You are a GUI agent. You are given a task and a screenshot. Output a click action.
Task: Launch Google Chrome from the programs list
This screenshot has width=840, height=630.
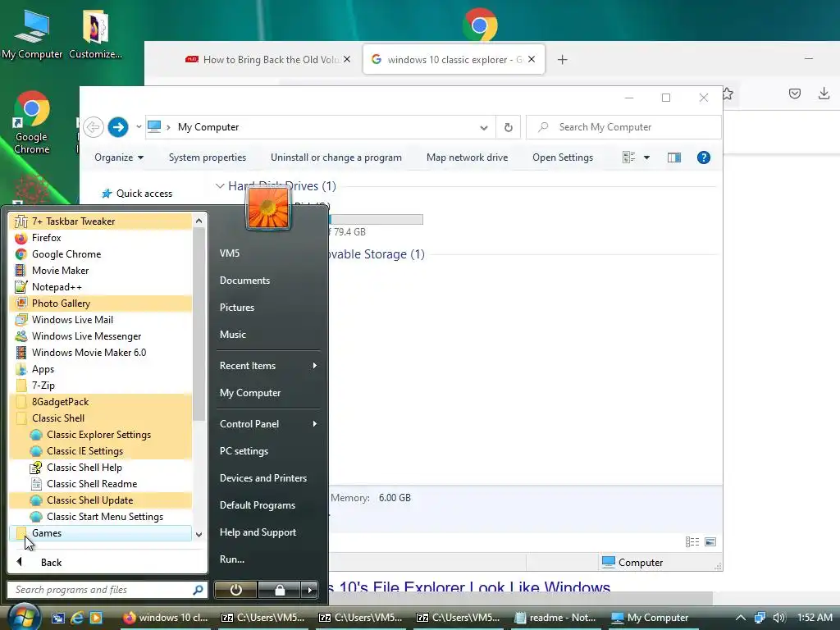point(100,254)
